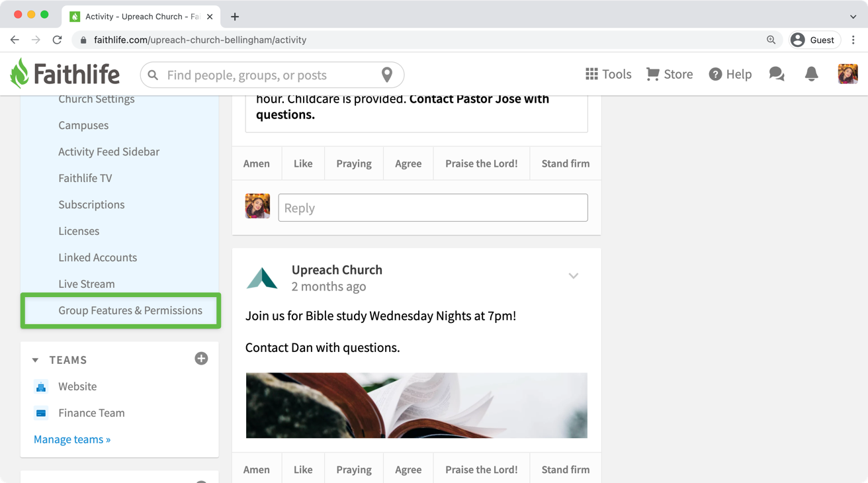Open the Store cart link
The image size is (868, 483).
pos(670,74)
